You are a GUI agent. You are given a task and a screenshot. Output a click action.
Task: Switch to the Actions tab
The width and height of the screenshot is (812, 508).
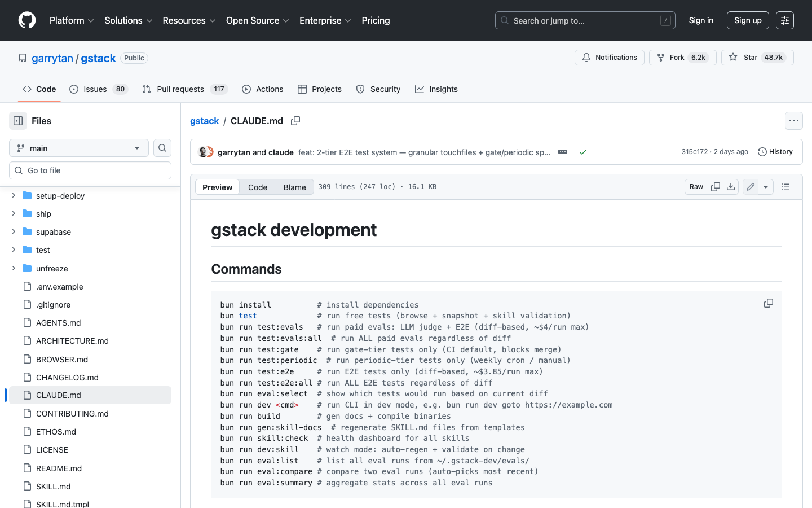tap(263, 89)
